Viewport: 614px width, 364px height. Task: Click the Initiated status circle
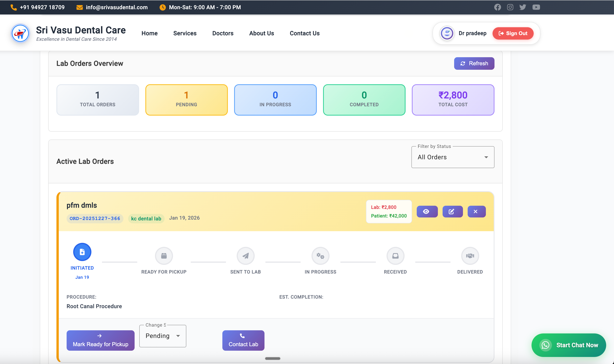(x=82, y=252)
